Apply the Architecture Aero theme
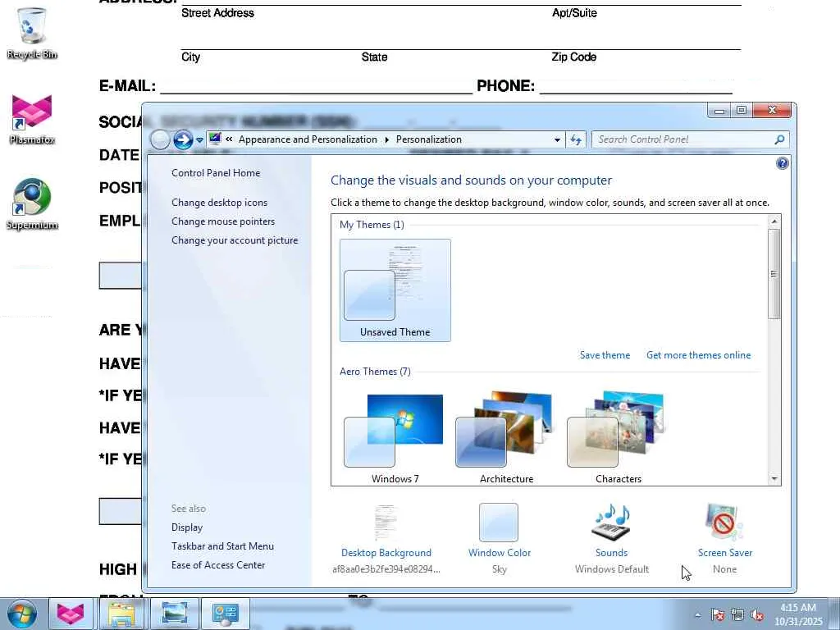This screenshot has height=630, width=840. (506, 436)
